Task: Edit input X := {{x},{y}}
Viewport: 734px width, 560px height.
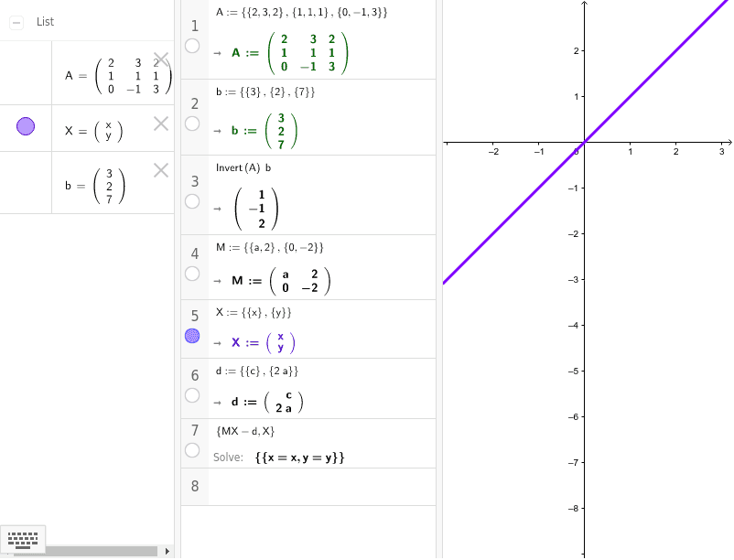Action: coord(254,313)
